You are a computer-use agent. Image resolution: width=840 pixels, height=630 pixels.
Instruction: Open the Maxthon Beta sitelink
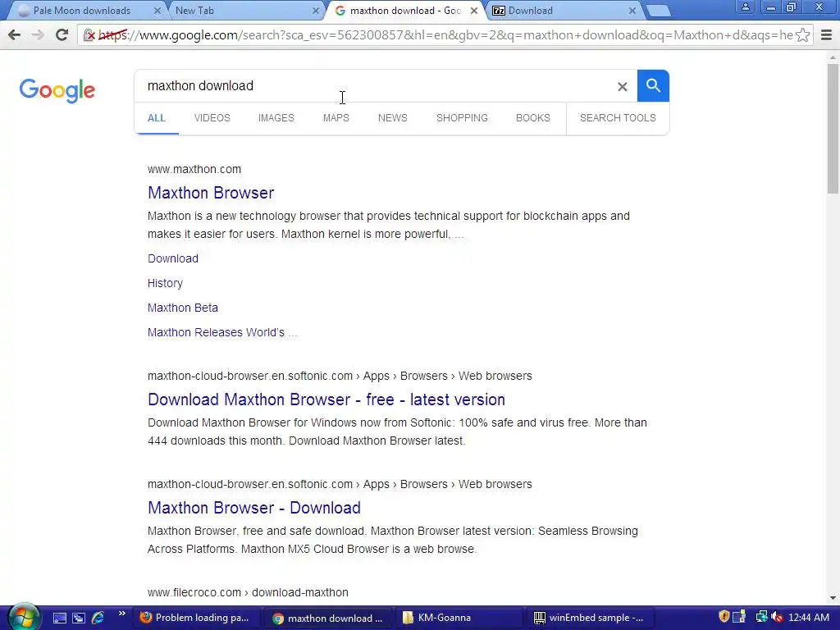click(183, 308)
